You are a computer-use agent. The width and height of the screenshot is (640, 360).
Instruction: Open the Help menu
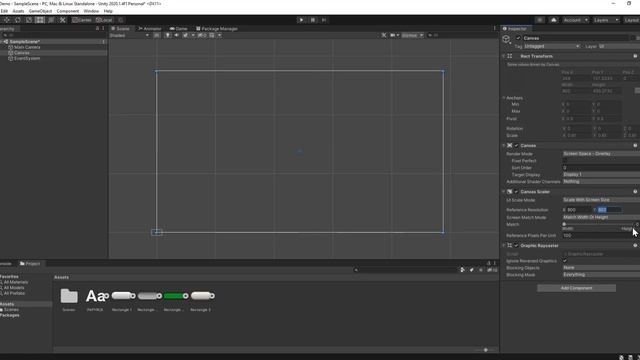[x=108, y=11]
